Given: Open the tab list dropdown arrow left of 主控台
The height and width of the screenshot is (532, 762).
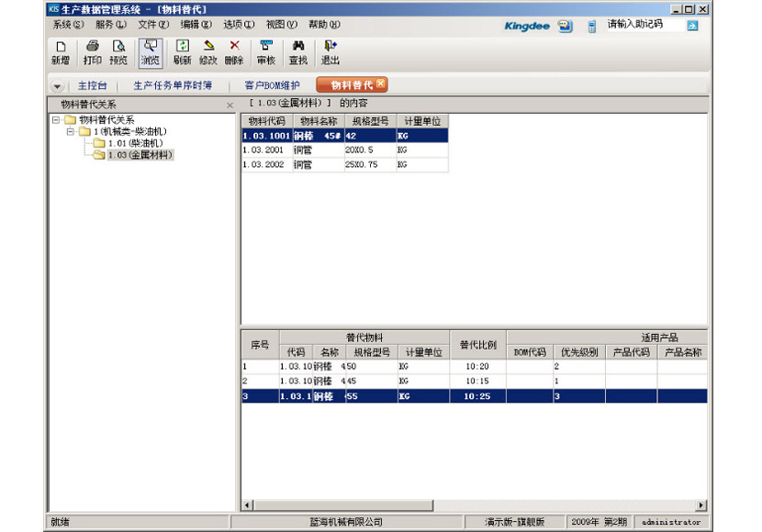Looking at the screenshot, I should point(57,86).
